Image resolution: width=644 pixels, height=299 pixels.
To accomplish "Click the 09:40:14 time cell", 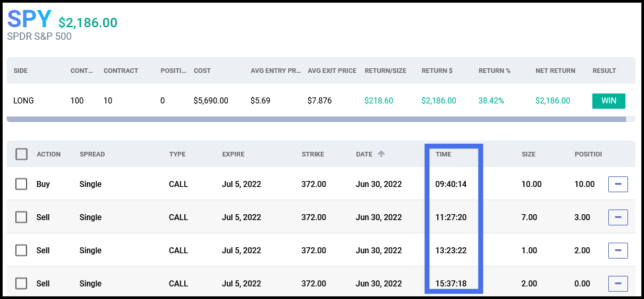I will pyautogui.click(x=451, y=184).
